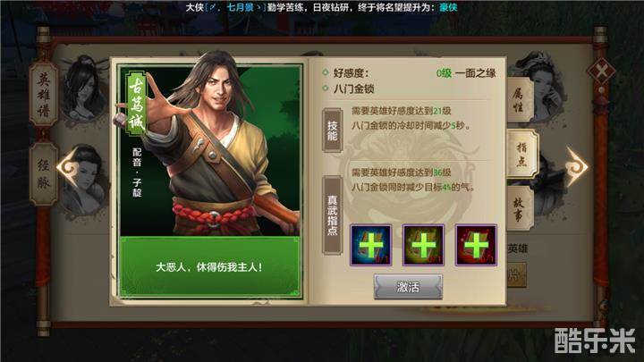Click the 古笃诚 hero name banner
The height and width of the screenshot is (362, 644).
tap(136, 104)
